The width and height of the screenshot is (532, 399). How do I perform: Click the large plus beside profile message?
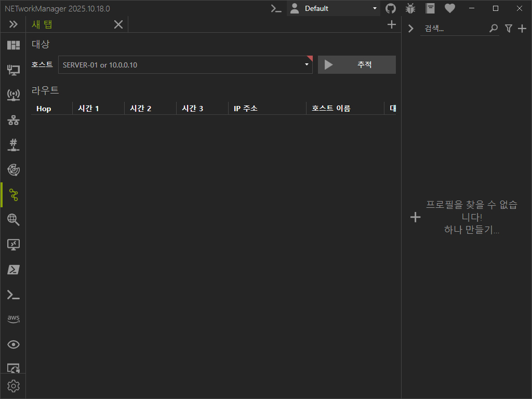coord(415,217)
